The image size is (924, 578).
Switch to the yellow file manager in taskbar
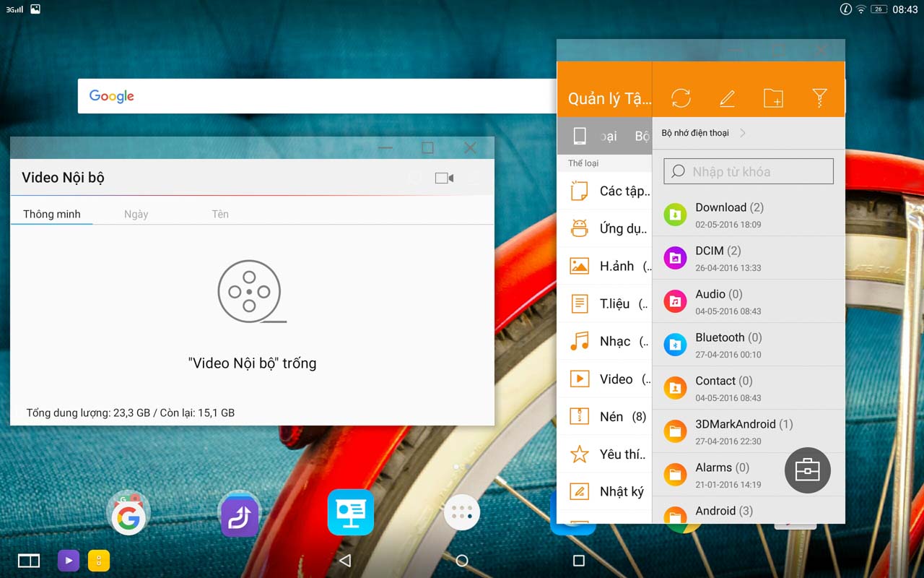[99, 560]
